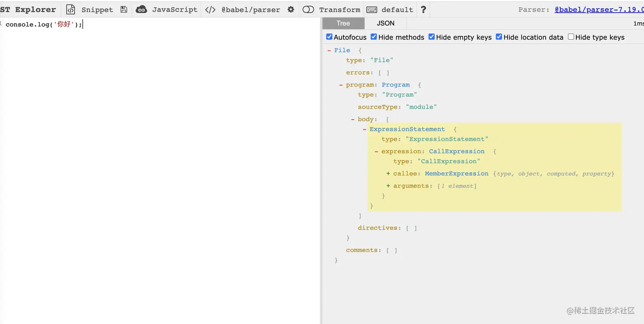Click the File node name
This screenshot has width=644, height=324.
[x=342, y=50]
